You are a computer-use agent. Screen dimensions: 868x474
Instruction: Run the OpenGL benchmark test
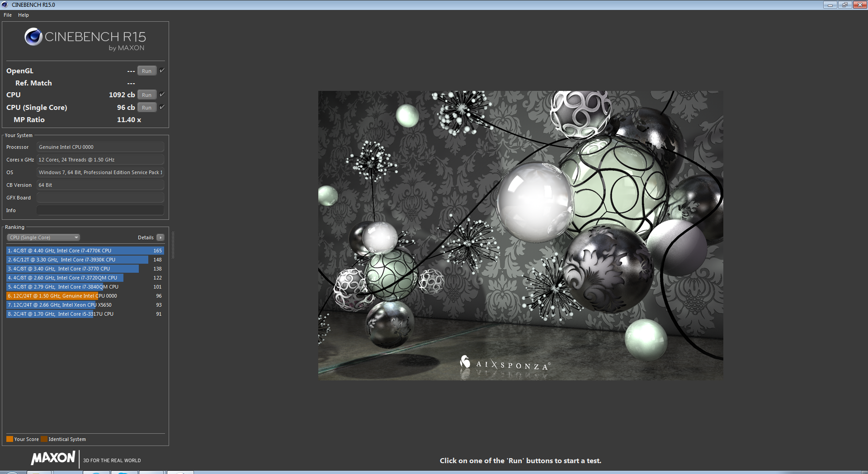pos(146,71)
